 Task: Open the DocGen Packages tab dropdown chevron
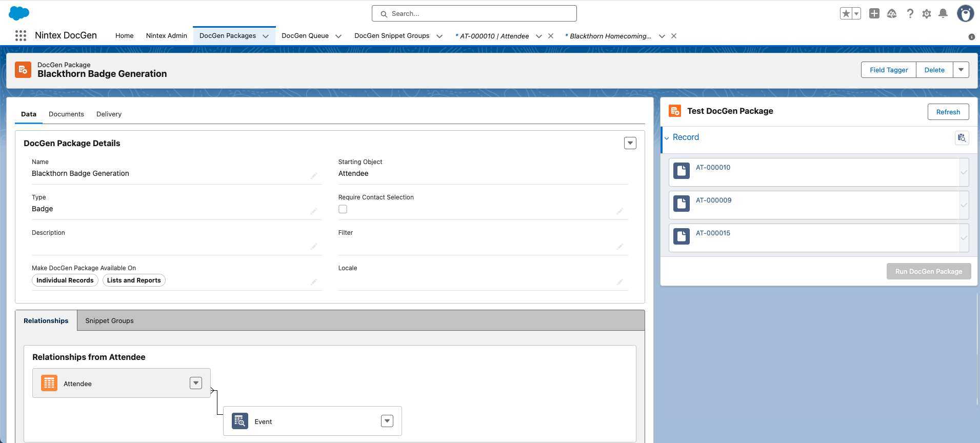click(266, 36)
